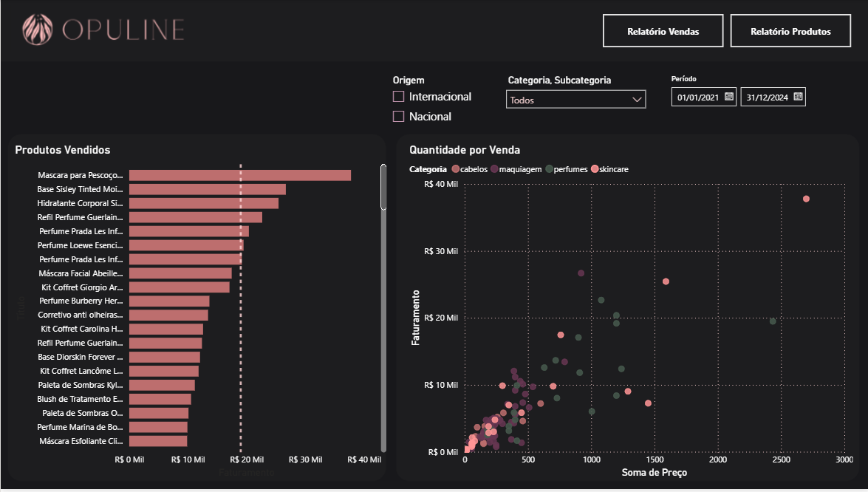Select the Base Sisley Tinted Moi bar
The height and width of the screenshot is (492, 868).
click(x=208, y=189)
